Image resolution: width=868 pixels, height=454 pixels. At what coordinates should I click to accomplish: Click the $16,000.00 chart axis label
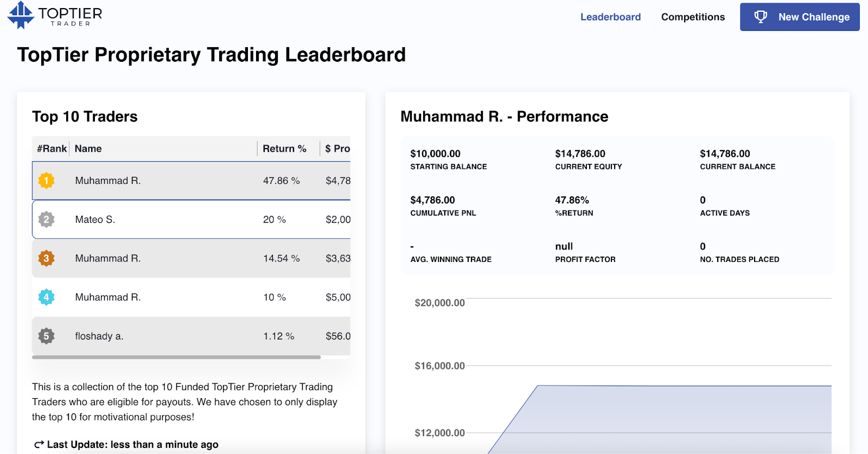tap(439, 366)
